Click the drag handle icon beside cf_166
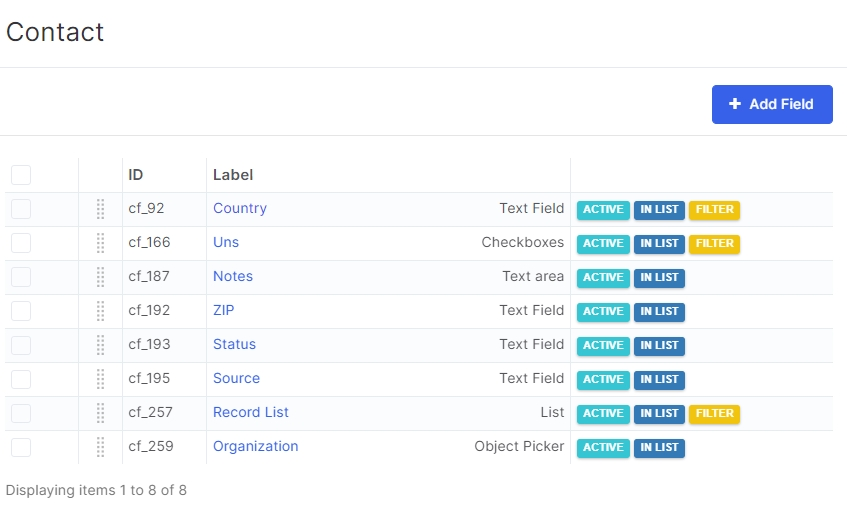The width and height of the screenshot is (847, 507). point(100,243)
